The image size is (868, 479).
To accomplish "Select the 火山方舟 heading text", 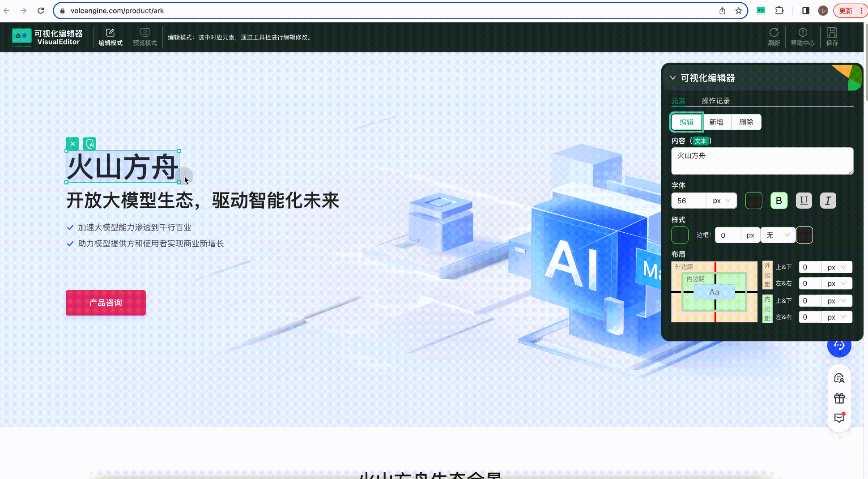I will click(x=123, y=167).
